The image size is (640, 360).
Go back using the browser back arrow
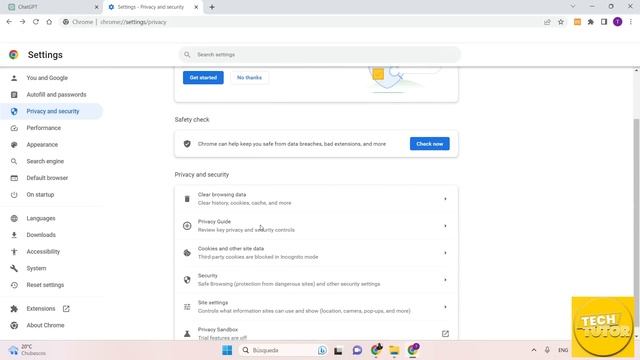click(x=9, y=22)
